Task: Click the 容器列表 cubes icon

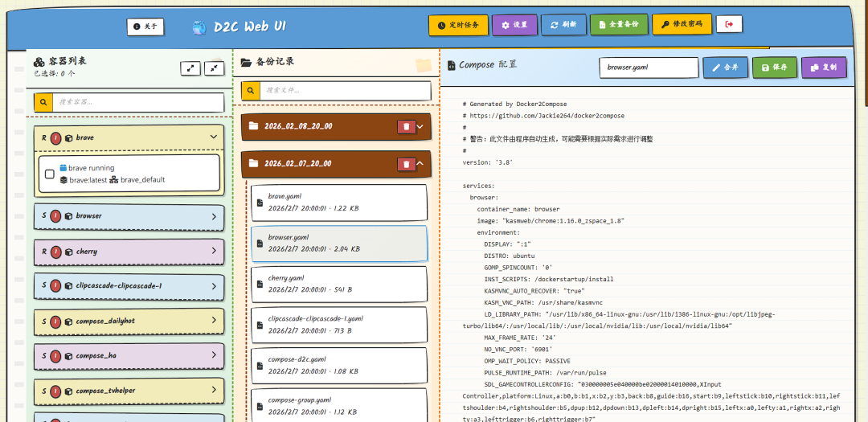Action: coord(39,61)
